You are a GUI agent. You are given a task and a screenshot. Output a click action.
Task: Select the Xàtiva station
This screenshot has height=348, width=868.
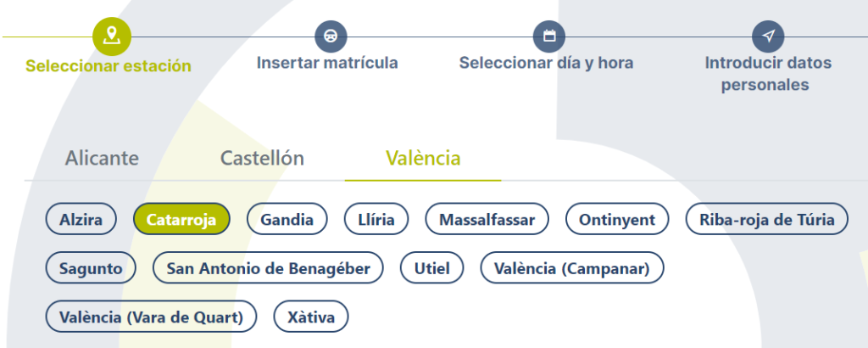click(311, 317)
